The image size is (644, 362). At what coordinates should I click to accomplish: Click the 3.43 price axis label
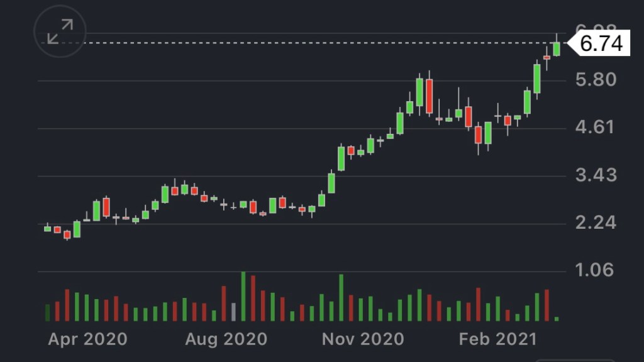(x=595, y=175)
